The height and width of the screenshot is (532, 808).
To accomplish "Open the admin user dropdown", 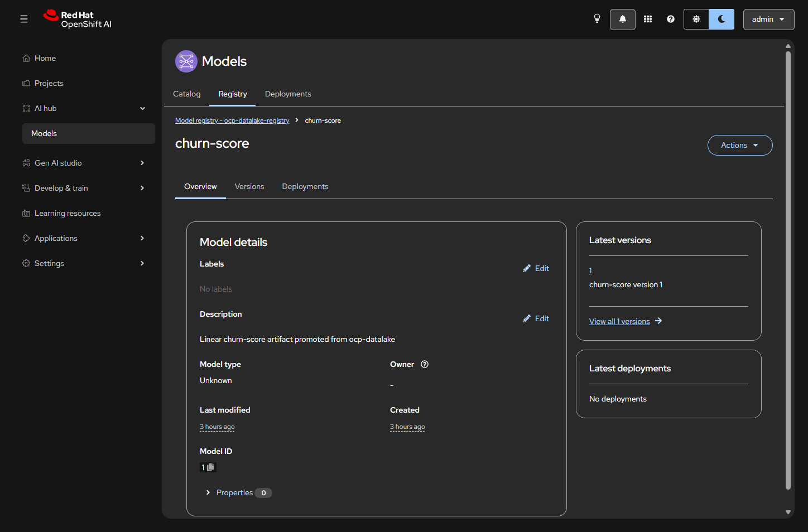I will tap(768, 19).
